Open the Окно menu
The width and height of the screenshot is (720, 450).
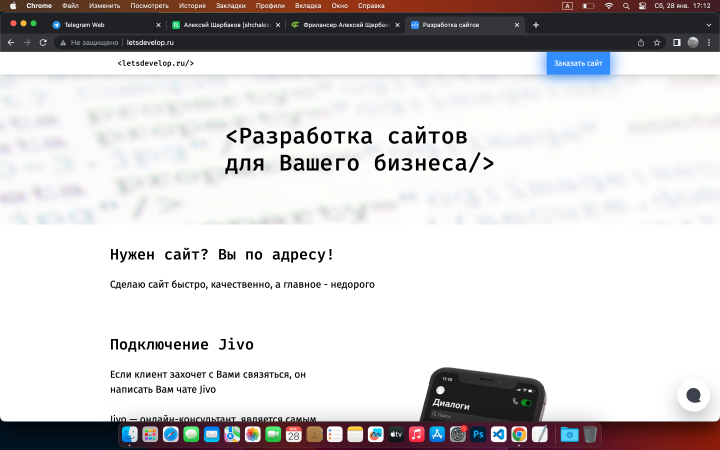[339, 6]
